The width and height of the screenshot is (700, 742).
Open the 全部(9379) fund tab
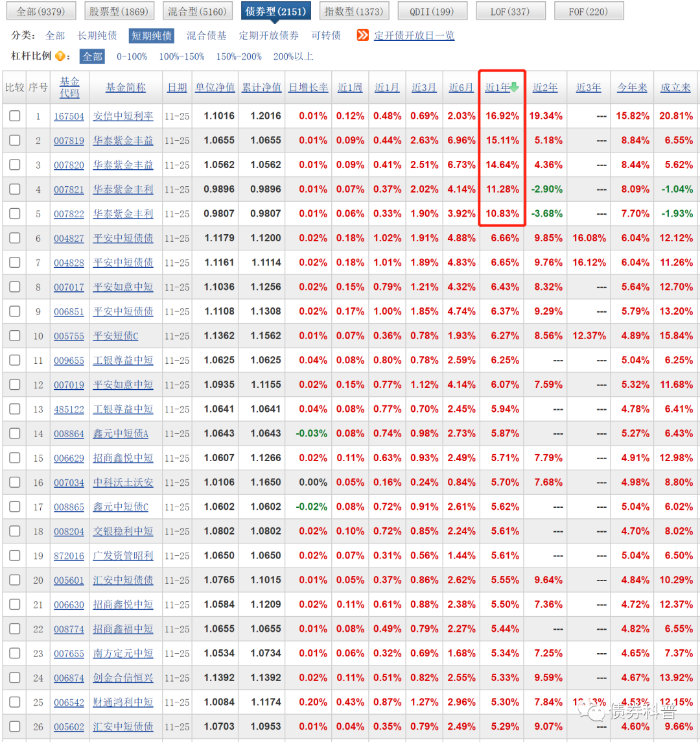coord(41,11)
